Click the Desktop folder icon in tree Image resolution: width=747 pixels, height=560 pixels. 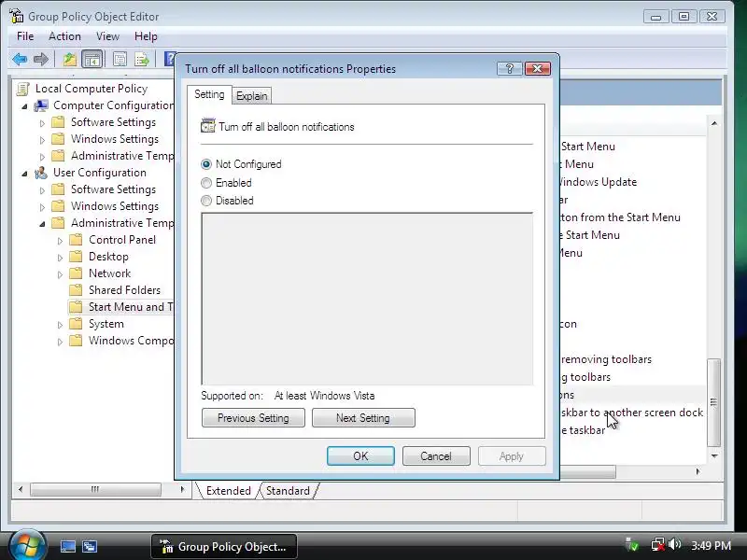coord(76,257)
